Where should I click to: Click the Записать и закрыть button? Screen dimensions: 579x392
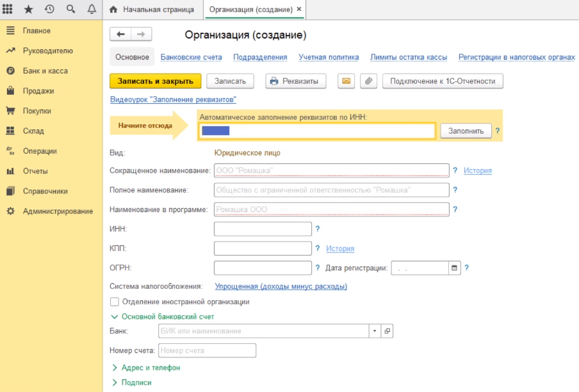157,81
